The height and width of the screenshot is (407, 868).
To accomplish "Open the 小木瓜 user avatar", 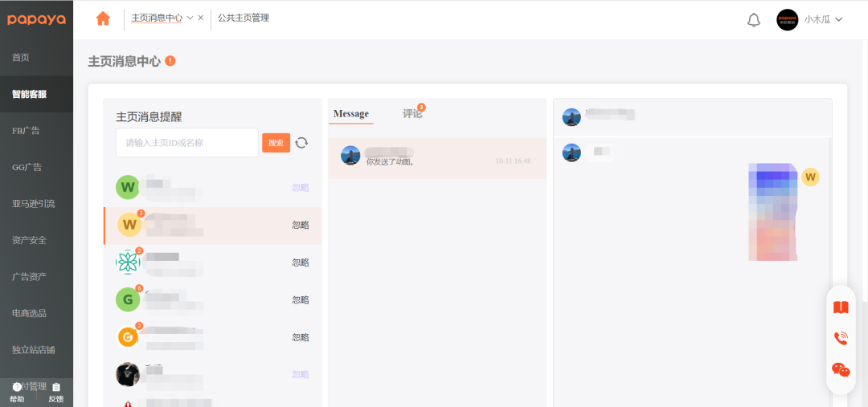I will [x=787, y=19].
